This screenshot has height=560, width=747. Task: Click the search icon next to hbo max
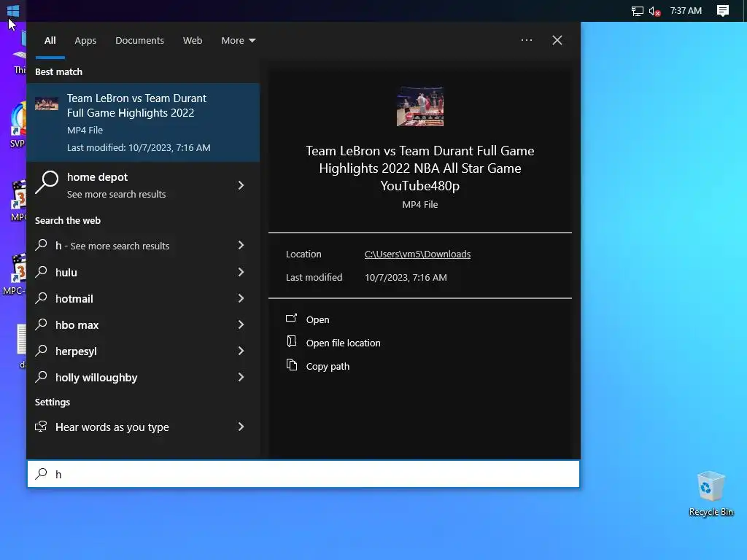tap(42, 324)
